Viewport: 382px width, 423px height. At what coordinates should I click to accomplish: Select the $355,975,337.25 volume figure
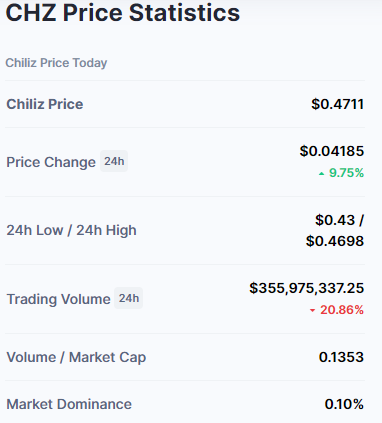click(x=306, y=288)
